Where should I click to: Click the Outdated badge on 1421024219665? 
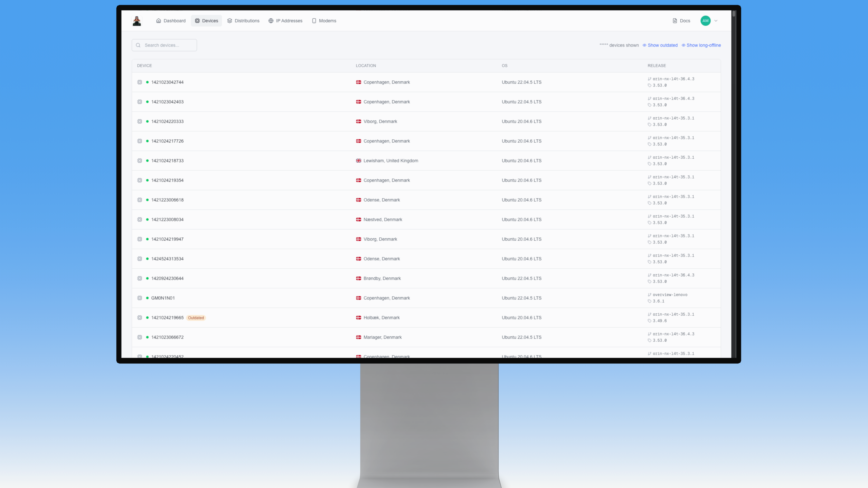[196, 318]
